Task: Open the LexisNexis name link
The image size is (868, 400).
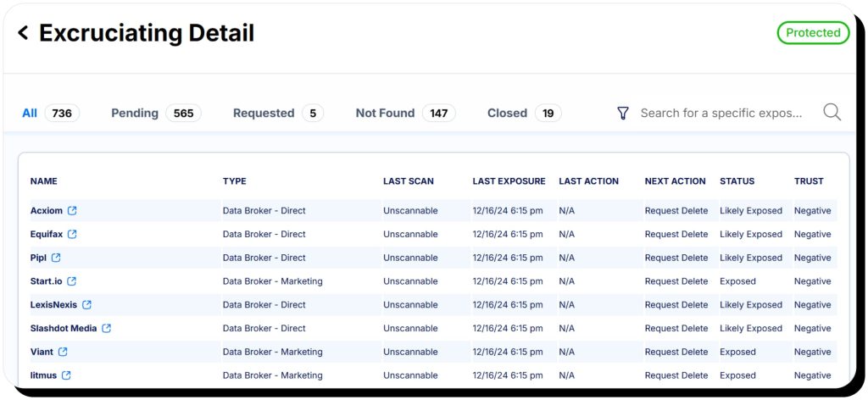Action: tap(53, 305)
